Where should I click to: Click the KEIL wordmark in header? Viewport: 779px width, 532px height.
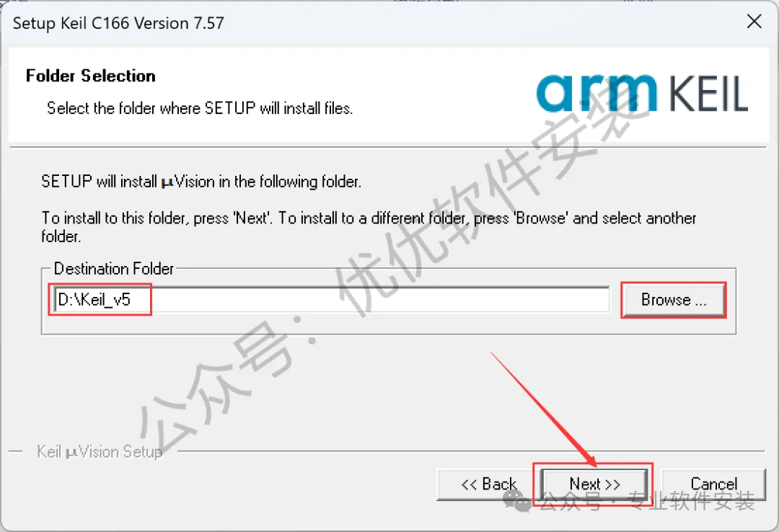pyautogui.click(x=708, y=94)
